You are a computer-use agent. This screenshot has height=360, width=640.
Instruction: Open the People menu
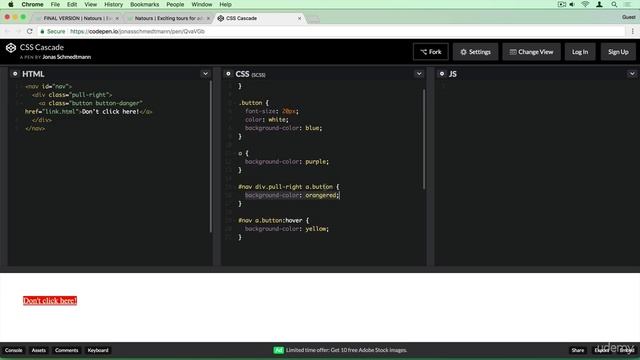(175, 4)
